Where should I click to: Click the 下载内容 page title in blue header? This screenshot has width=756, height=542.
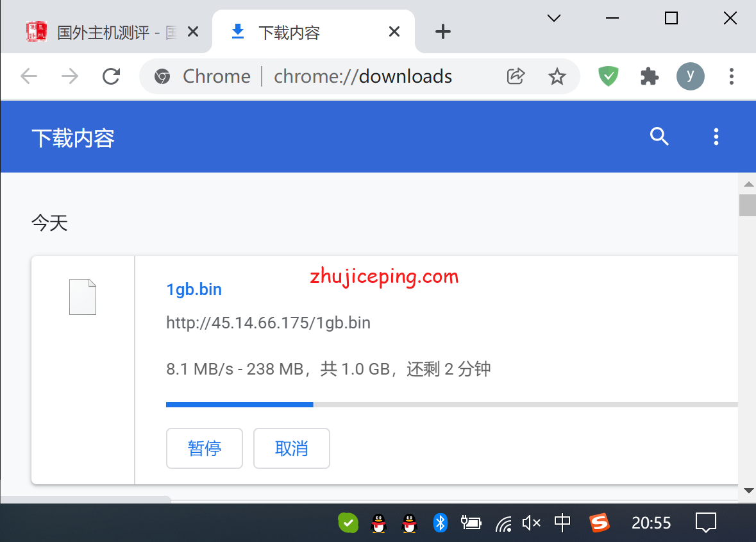click(x=73, y=138)
